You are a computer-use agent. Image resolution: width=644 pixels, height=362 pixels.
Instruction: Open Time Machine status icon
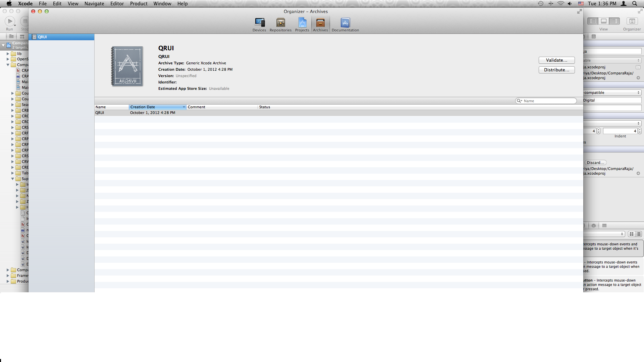[x=541, y=4]
